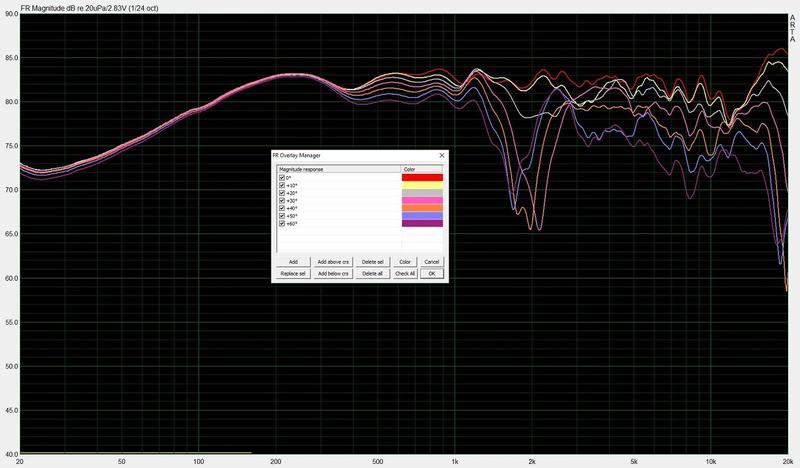Viewport: 800px width, 468px height.
Task: Hide the +30° overlay curve
Action: click(x=282, y=200)
